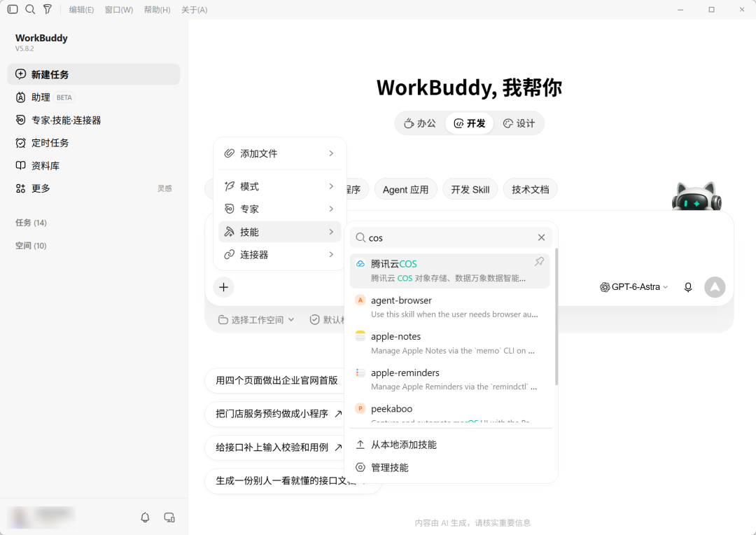
Task: Expand the 空间 (10) section
Action: pyautogui.click(x=31, y=246)
